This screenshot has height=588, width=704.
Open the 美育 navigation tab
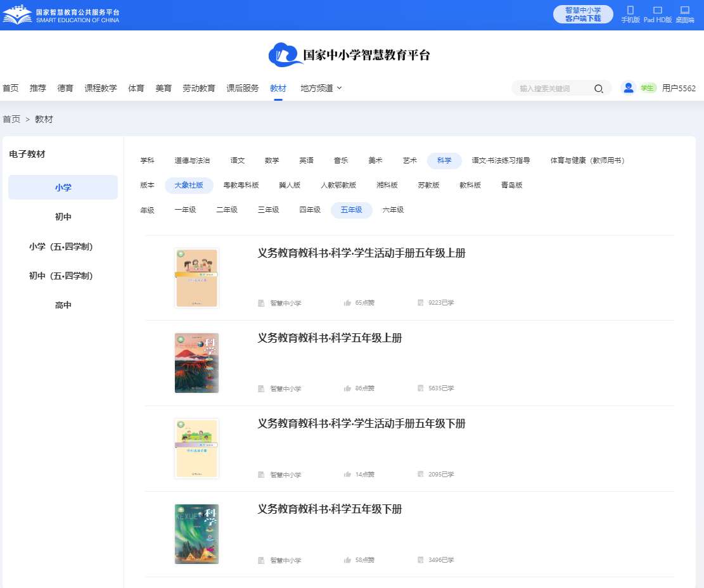coord(163,88)
